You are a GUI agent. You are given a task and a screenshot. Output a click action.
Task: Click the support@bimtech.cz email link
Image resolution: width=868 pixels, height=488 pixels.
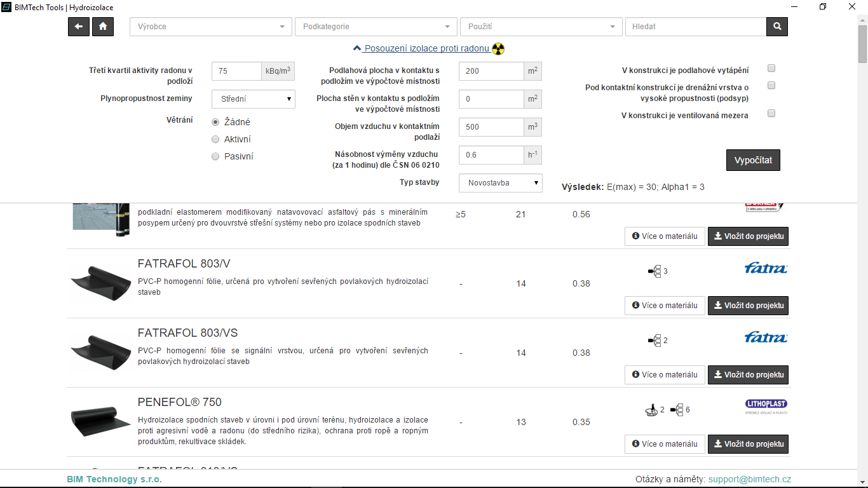(x=750, y=480)
